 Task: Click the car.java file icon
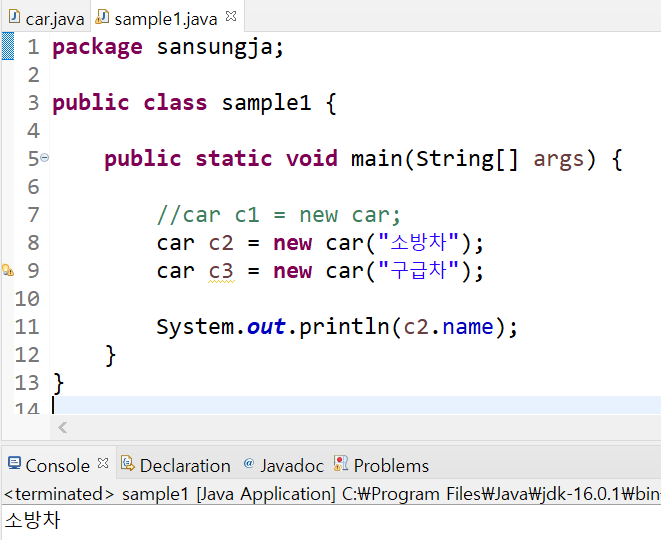14,17
